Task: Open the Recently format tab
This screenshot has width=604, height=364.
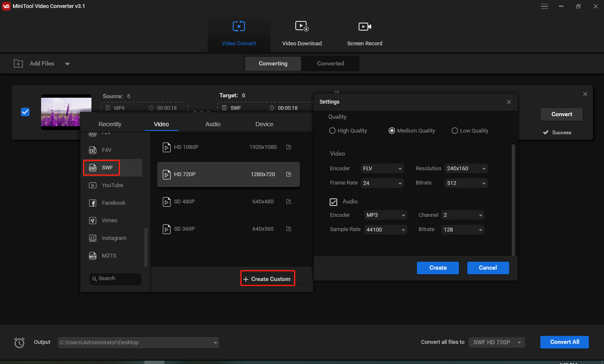Action: coord(110,124)
